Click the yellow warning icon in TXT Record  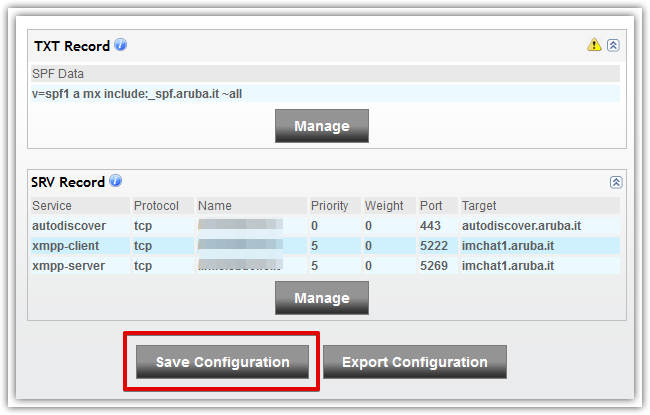click(594, 44)
